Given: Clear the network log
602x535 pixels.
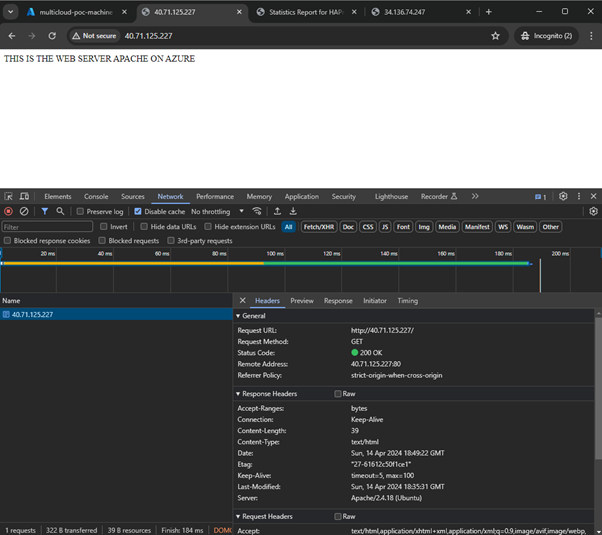Looking at the screenshot, I should [x=24, y=212].
